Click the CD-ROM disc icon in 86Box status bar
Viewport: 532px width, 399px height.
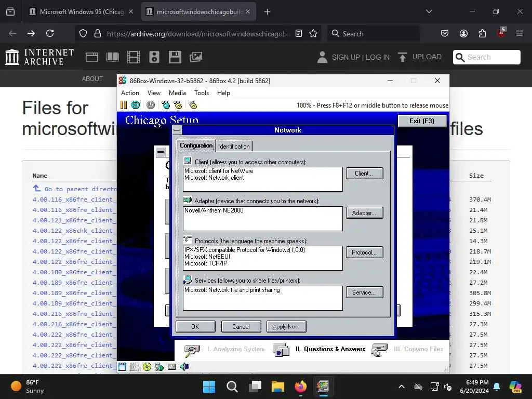click(x=147, y=367)
